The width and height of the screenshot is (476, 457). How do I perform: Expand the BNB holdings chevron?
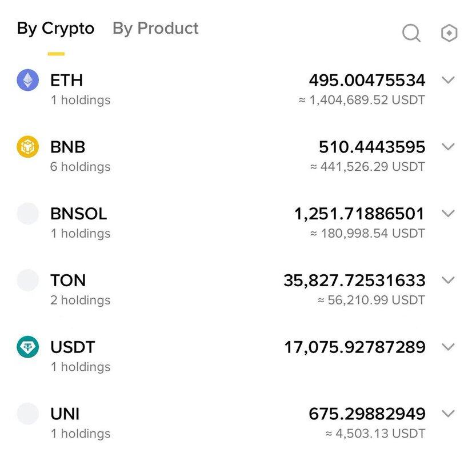click(x=449, y=147)
